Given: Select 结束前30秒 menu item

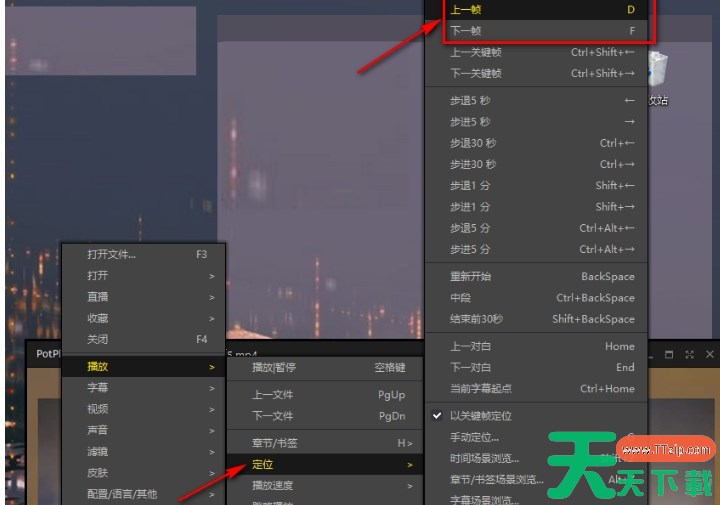Looking at the screenshot, I should [x=536, y=319].
